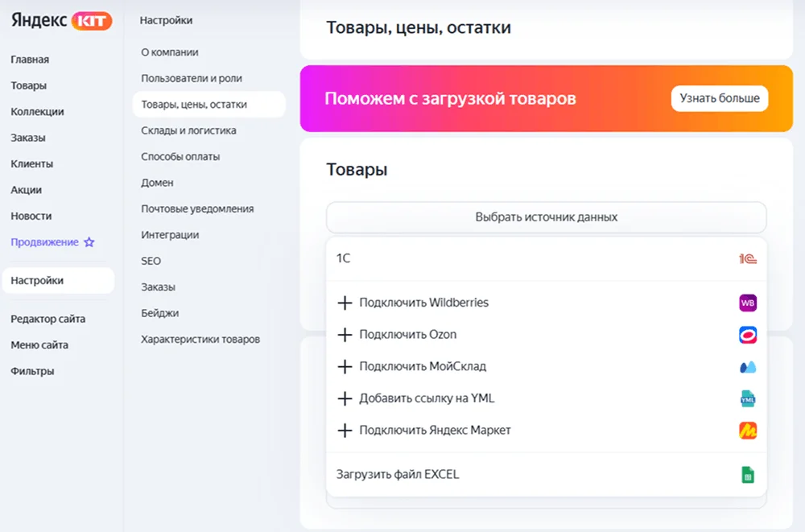Image resolution: width=805 pixels, height=532 pixels.
Task: Open Почтовые уведомления settings
Action: (x=198, y=209)
